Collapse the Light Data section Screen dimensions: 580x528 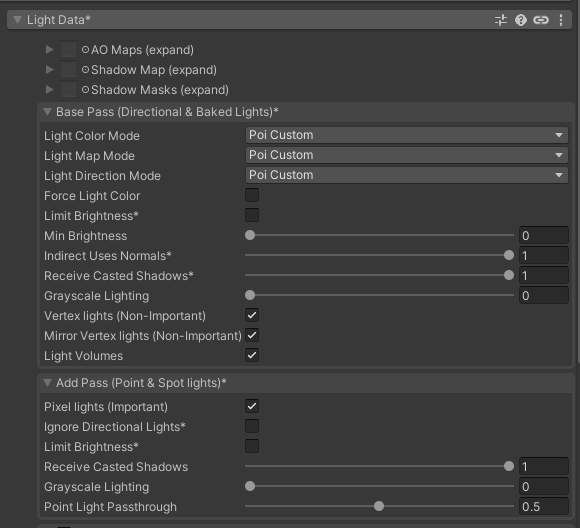pos(17,20)
